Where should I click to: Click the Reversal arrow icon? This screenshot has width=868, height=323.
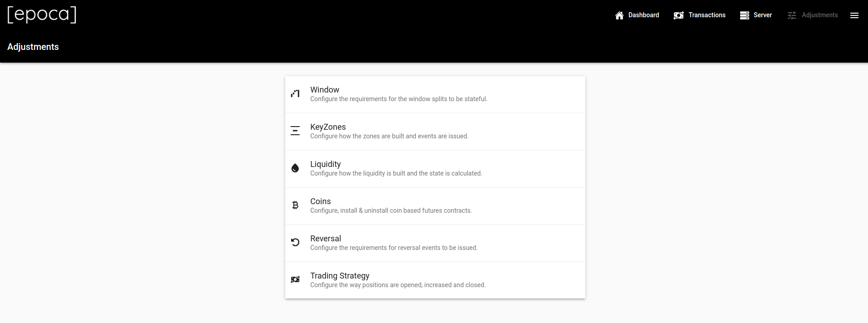295,243
